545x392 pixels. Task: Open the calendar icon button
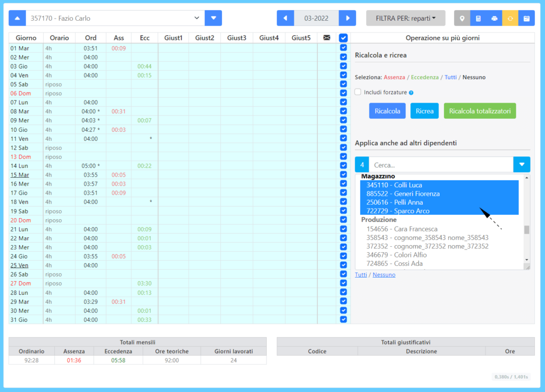click(526, 19)
